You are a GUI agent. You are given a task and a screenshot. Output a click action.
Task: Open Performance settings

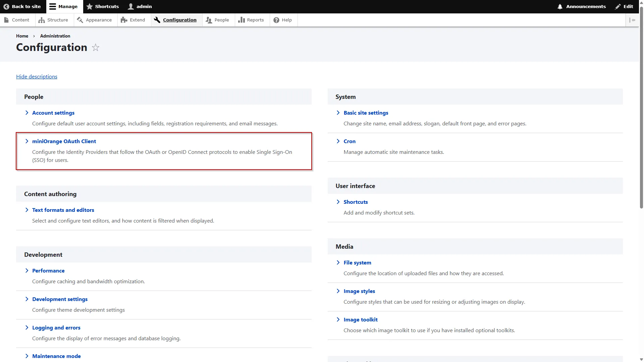[48, 270]
